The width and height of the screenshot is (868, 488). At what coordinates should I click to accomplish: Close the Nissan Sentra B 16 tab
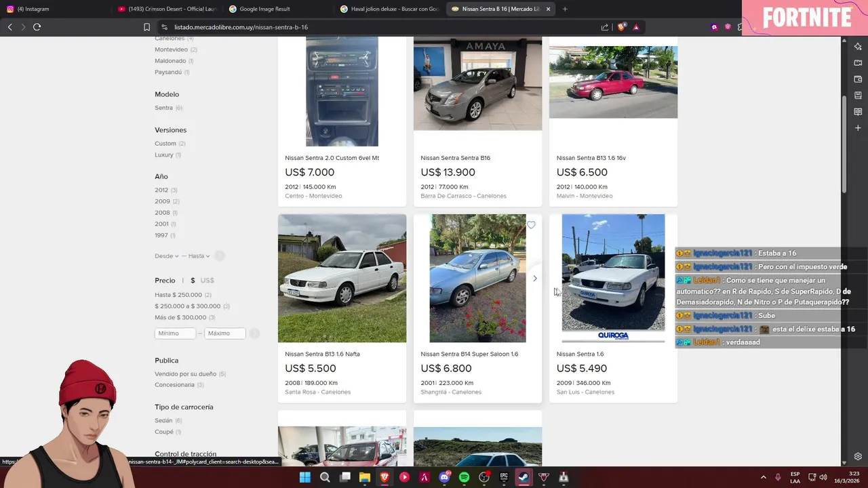pos(548,9)
